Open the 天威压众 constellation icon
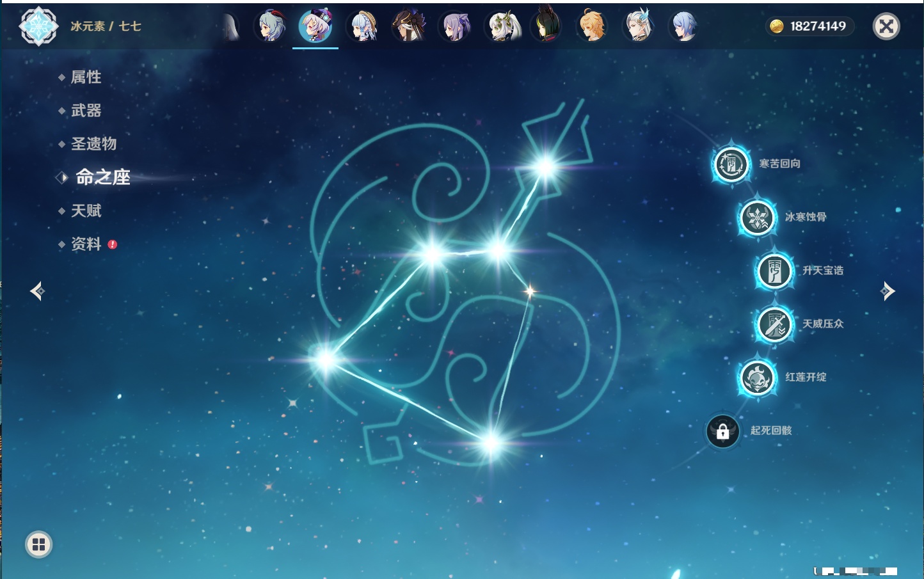Image resolution: width=924 pixels, height=579 pixels. tap(774, 324)
